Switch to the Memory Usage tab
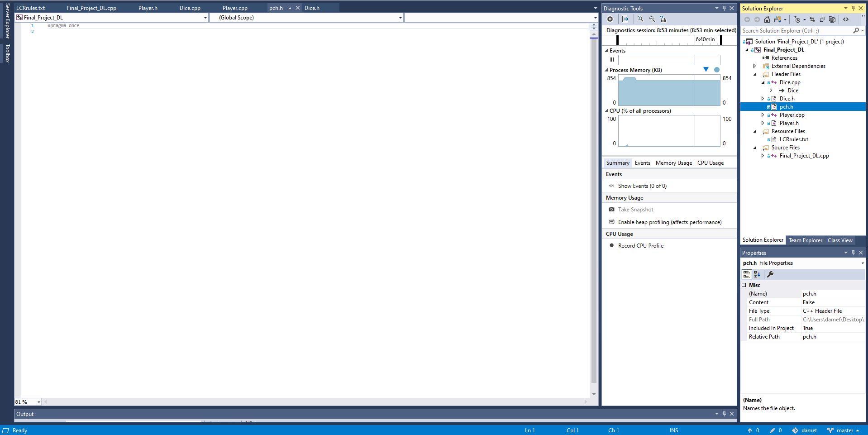This screenshot has width=868, height=435. pyautogui.click(x=673, y=163)
